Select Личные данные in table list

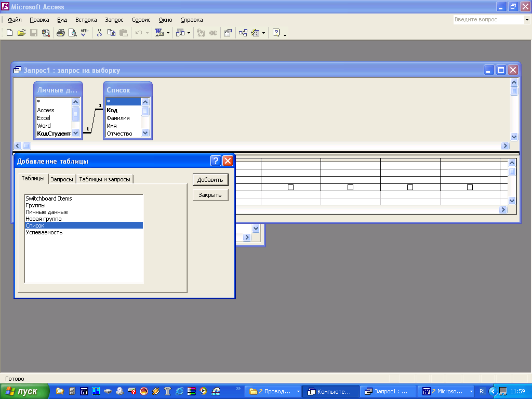coord(84,212)
